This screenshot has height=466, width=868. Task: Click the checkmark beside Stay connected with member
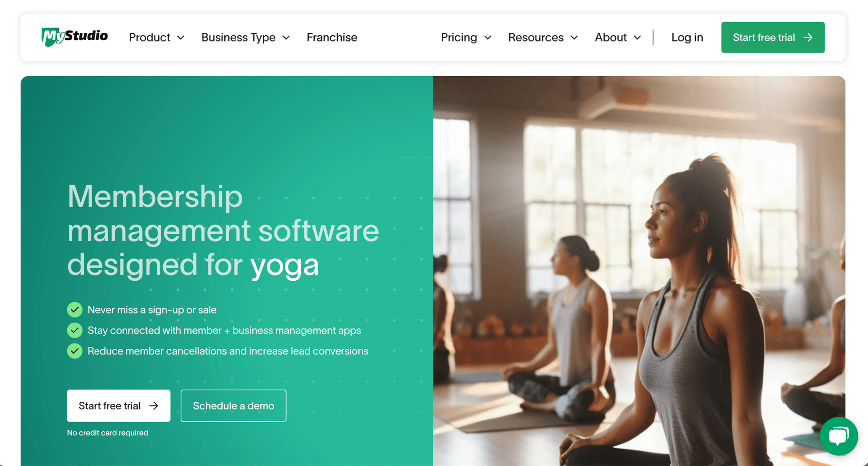click(x=75, y=330)
